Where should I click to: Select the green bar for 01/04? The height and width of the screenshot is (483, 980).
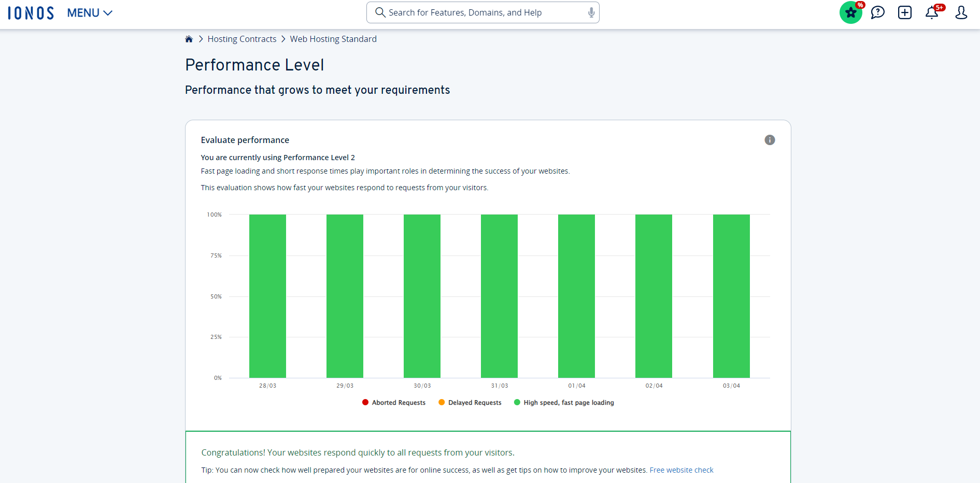coord(576,295)
